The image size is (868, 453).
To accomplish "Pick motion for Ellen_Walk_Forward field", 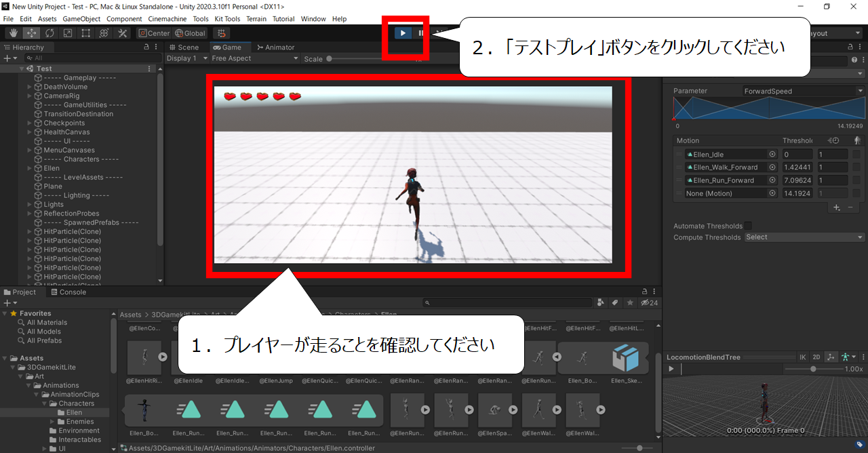I will [772, 168].
